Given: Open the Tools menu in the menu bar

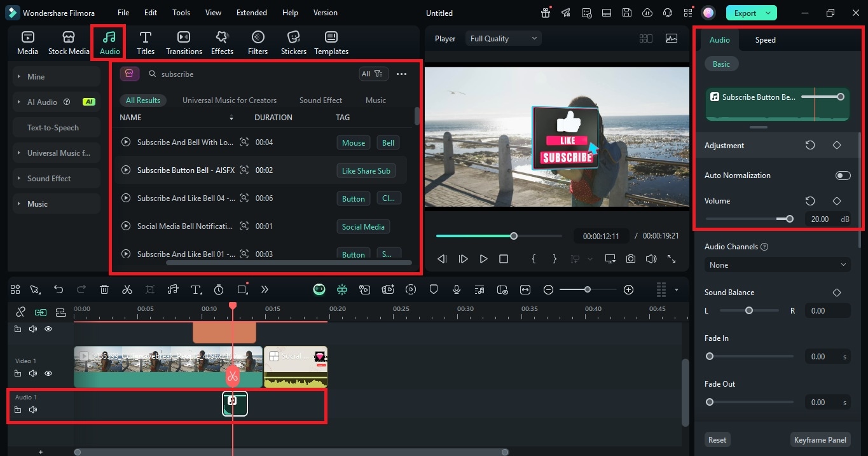Looking at the screenshot, I should coord(181,12).
